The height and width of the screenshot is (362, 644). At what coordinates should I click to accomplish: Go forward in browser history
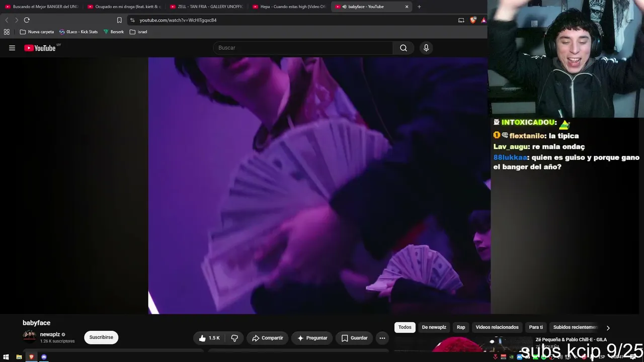tap(16, 20)
